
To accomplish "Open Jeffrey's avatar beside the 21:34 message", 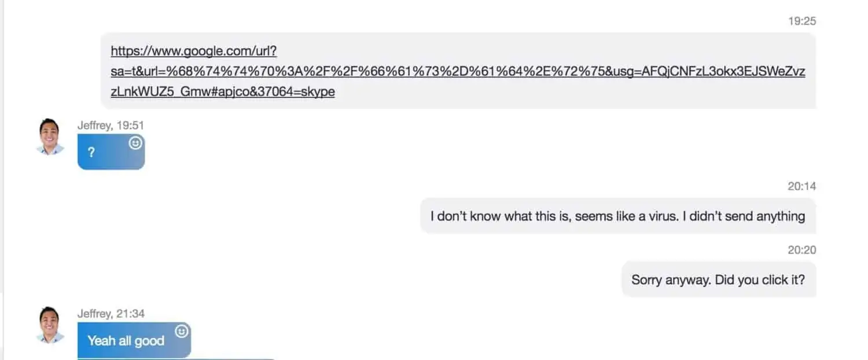I will tap(50, 325).
